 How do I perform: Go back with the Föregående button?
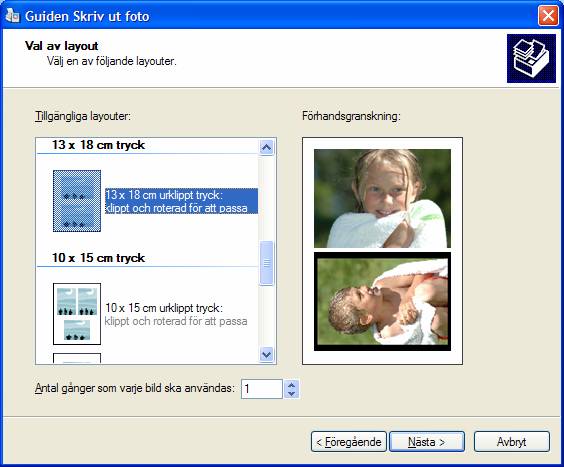pyautogui.click(x=349, y=441)
